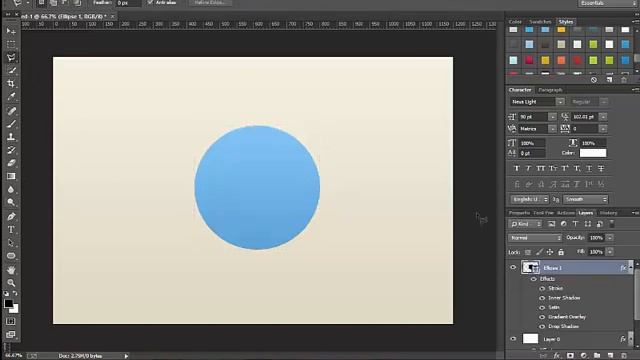Select the Ellipse shape tool
Image resolution: width=640 pixels, height=360 pixels.
click(11, 256)
